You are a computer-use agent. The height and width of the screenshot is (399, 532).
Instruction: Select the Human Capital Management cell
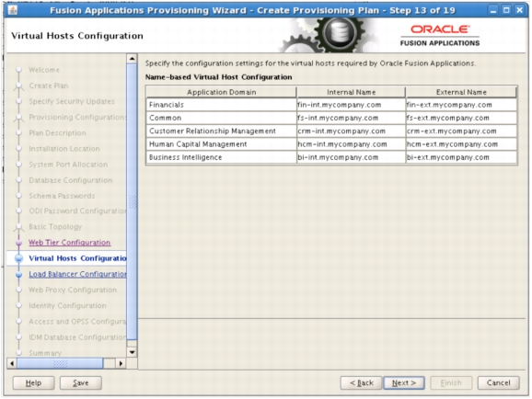pyautogui.click(x=221, y=144)
